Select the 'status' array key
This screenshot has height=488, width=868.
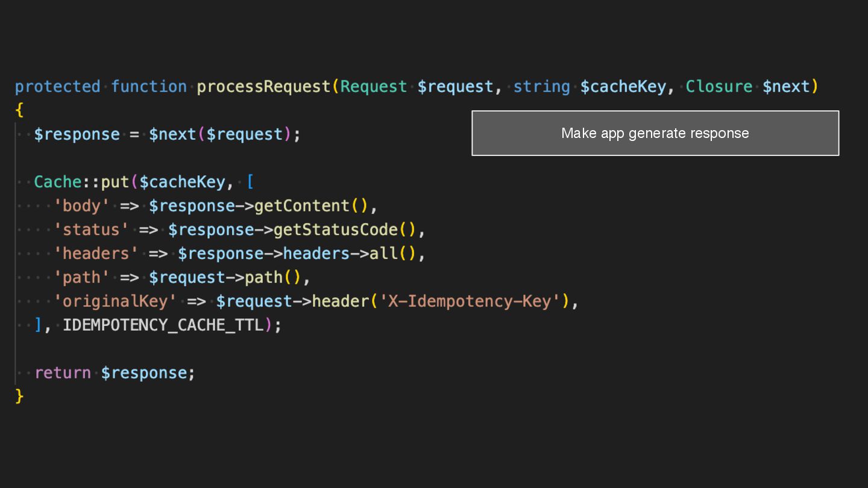91,230
